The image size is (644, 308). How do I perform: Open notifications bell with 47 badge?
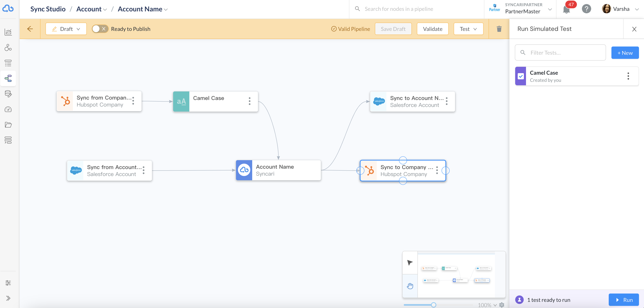[x=566, y=9]
